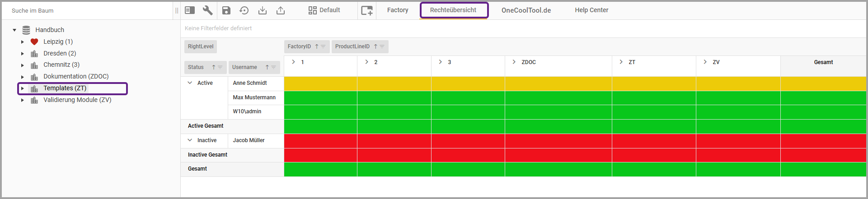Switch to the Factory tab
This screenshot has height=199, width=868.
[x=398, y=10]
